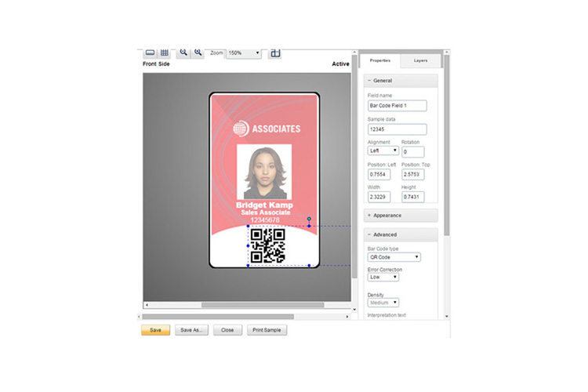The height and width of the screenshot is (392, 588).
Task: Click the Print Sample button
Action: pos(267,330)
